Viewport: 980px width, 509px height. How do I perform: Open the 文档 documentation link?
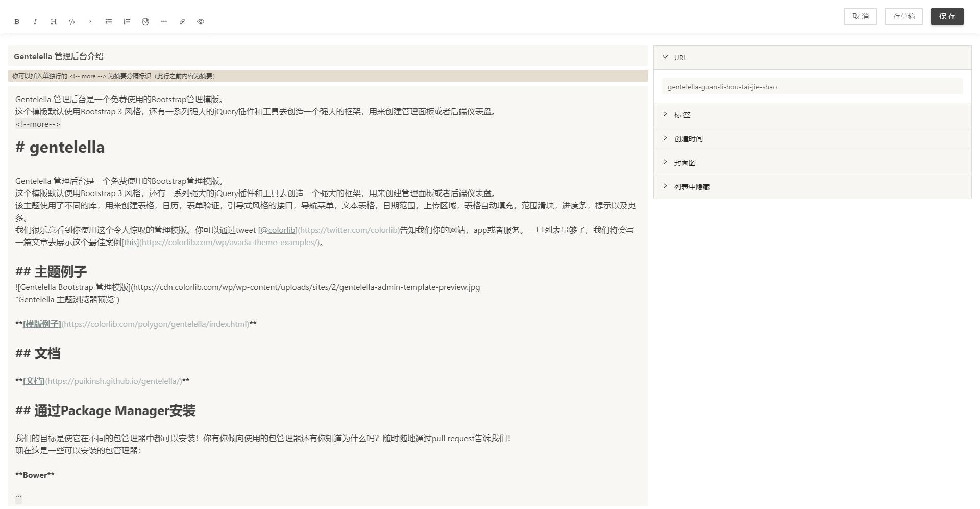(x=34, y=381)
